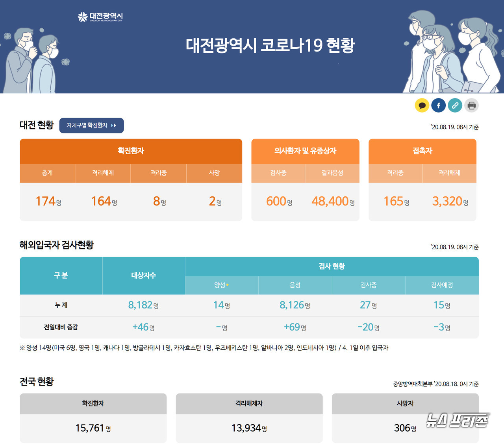Click the 대전 현황 section heading

pos(37,125)
